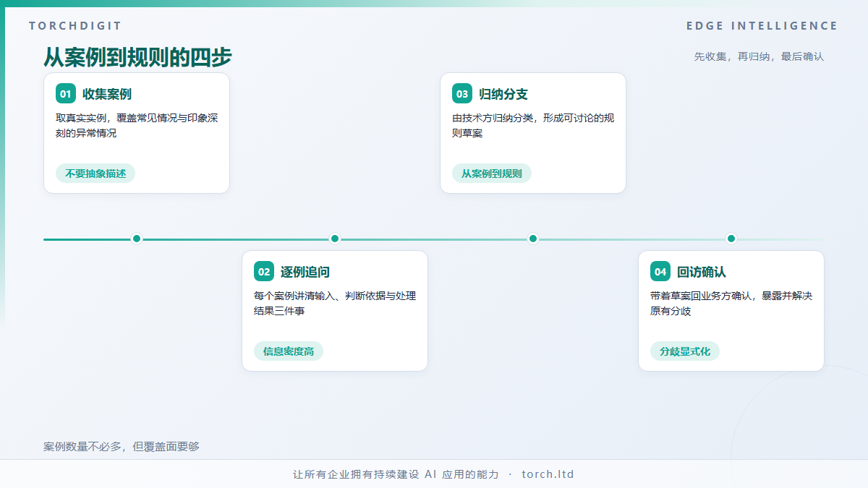Click the 逐例追问 card heading
868x488 pixels.
point(305,272)
